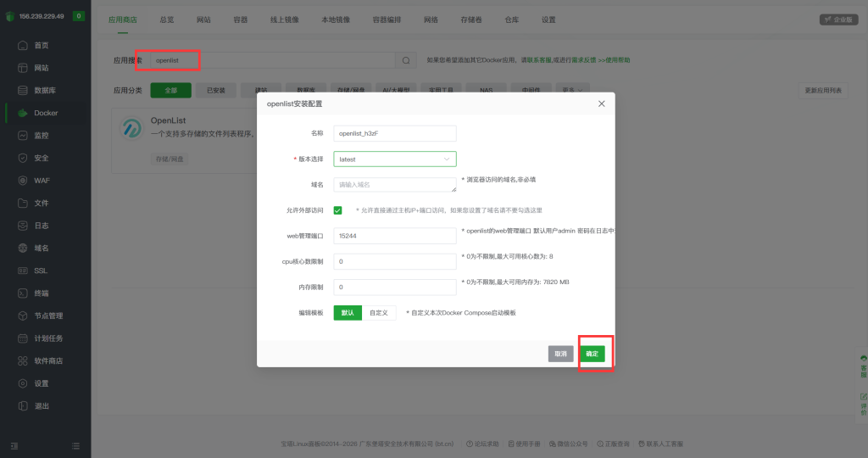Close the openlist安装配置 dialog
The image size is (868, 458).
tap(601, 103)
